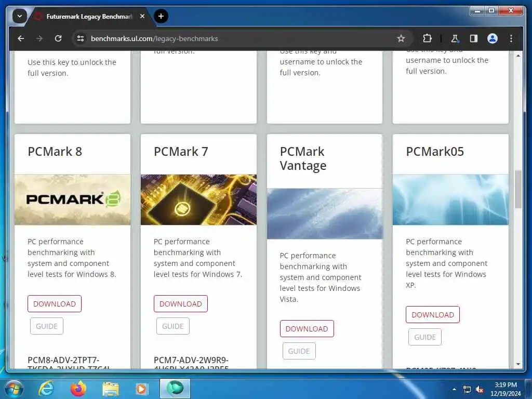Click the active browser taskbar button
Screen dimensions: 532x399
click(x=175, y=389)
